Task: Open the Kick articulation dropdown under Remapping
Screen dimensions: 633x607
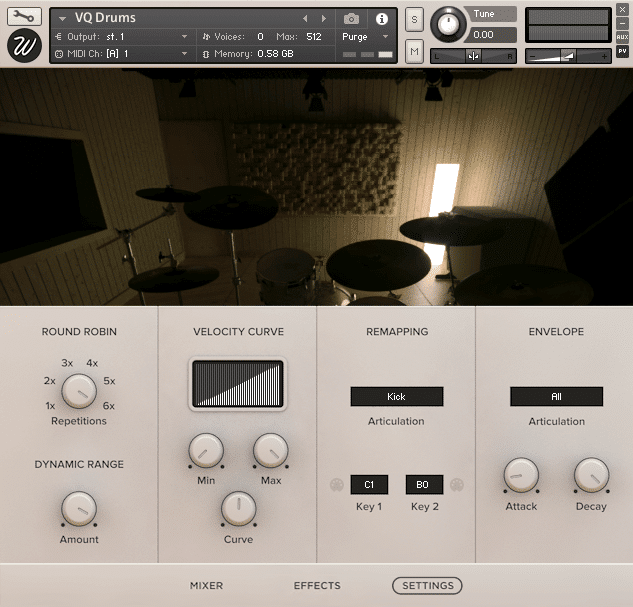Action: 396,397
